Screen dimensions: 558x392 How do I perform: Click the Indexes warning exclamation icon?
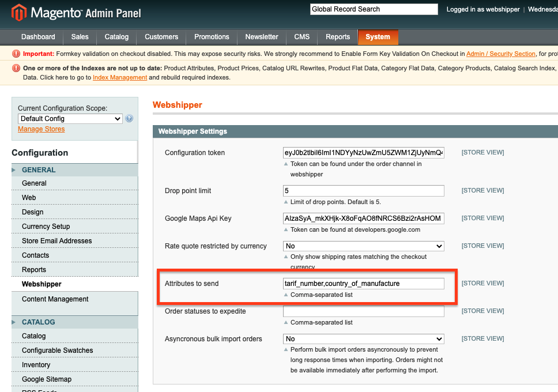[x=16, y=68]
